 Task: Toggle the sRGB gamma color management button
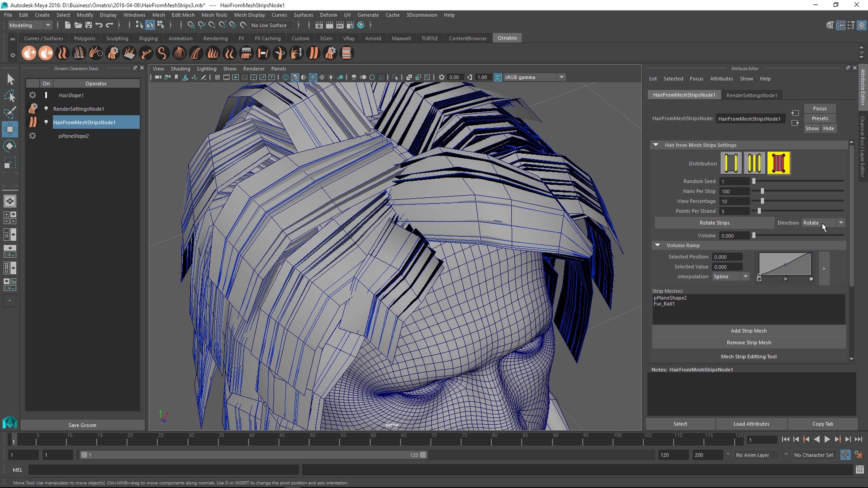(x=498, y=77)
